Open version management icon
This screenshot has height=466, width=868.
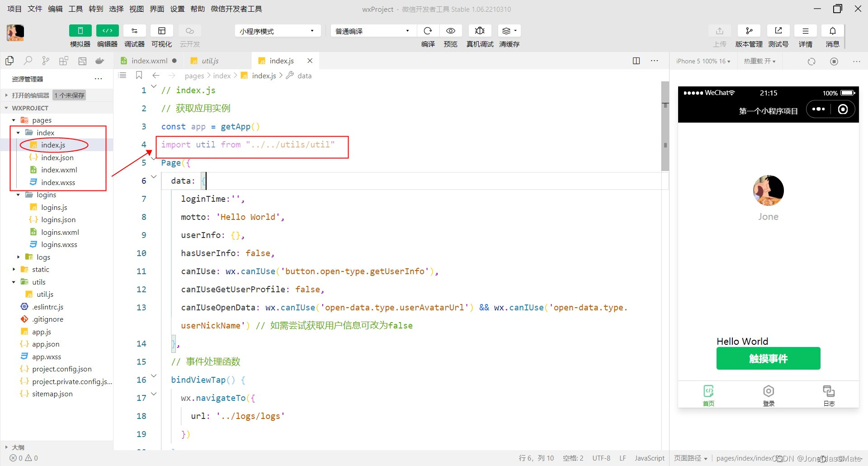tap(749, 31)
